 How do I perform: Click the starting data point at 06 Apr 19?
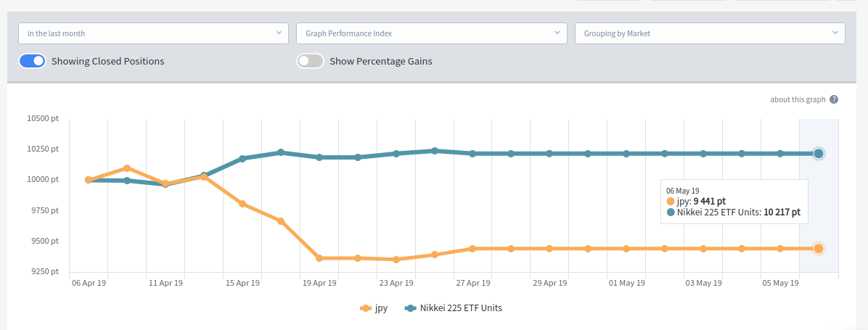pos(89,180)
